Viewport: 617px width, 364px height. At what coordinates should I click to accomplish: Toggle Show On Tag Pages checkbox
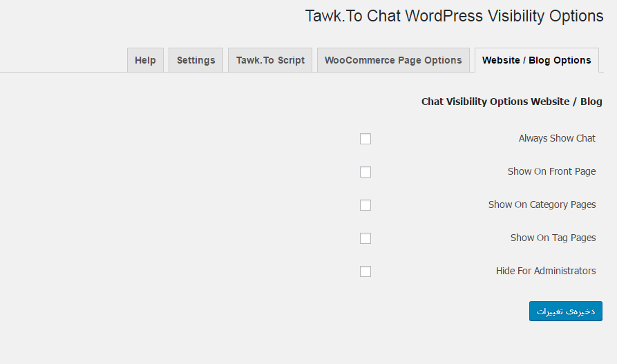pos(366,238)
